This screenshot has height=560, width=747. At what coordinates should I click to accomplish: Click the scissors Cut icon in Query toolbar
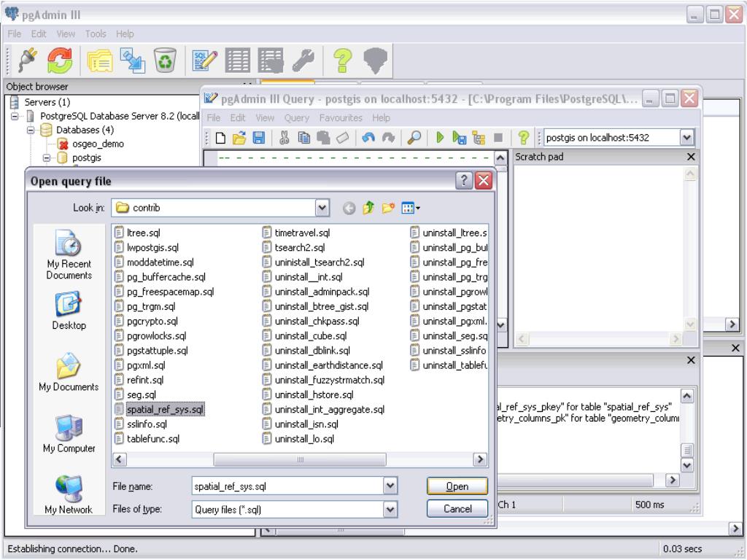coord(285,138)
